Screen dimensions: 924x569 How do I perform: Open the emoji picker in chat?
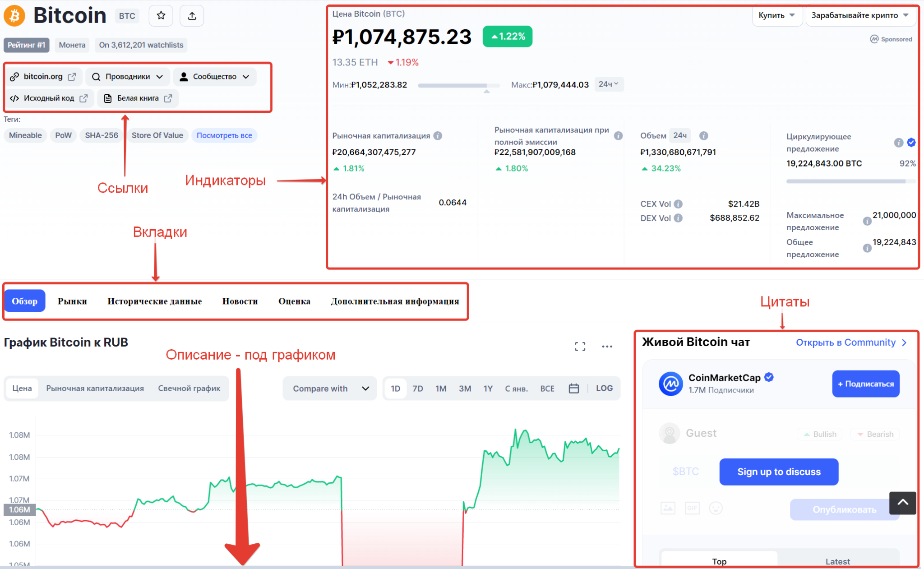click(x=716, y=508)
